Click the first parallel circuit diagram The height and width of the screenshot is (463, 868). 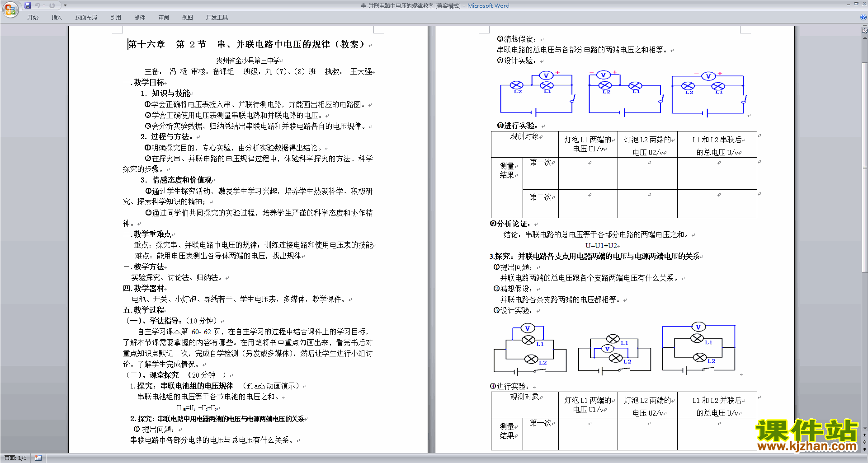click(x=530, y=350)
